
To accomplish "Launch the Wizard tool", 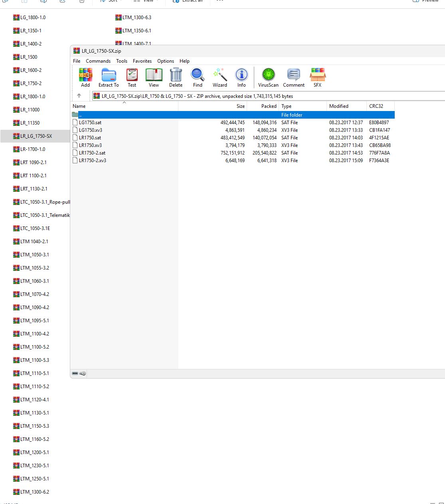I will click(220, 77).
